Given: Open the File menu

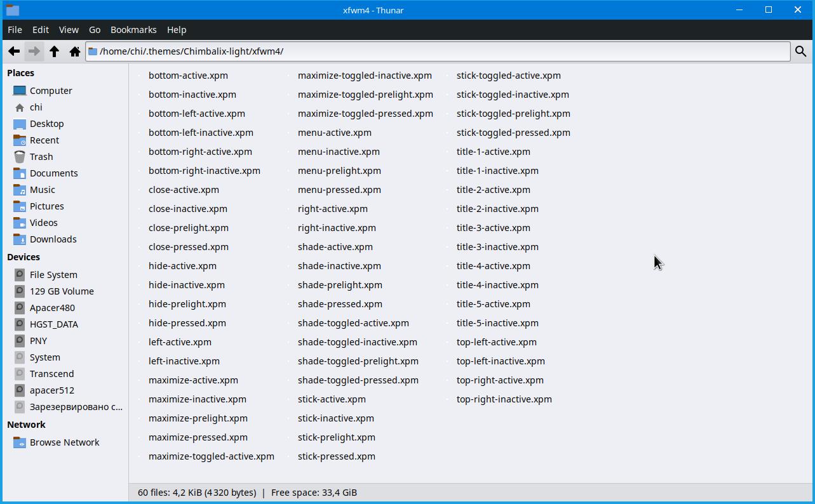Looking at the screenshot, I should 15,30.
